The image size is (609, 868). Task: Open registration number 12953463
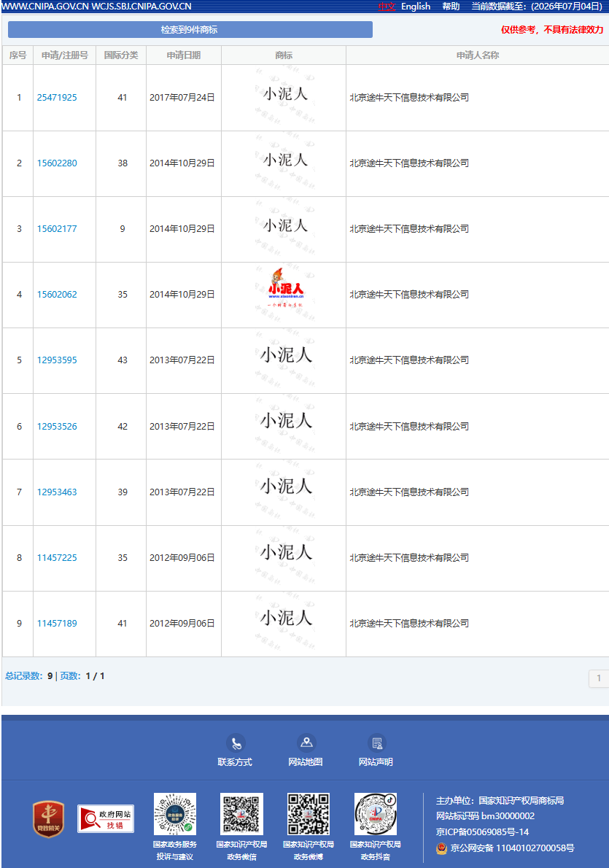pyautogui.click(x=57, y=492)
